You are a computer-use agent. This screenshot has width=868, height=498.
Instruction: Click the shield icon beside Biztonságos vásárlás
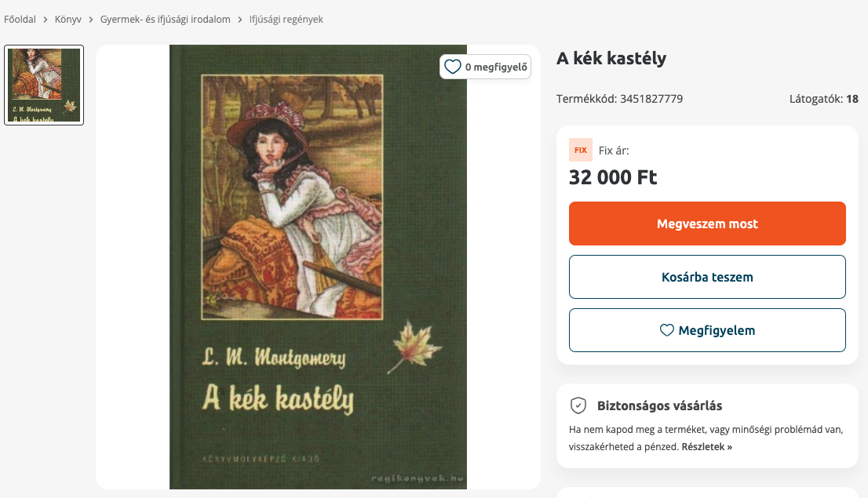click(578, 405)
